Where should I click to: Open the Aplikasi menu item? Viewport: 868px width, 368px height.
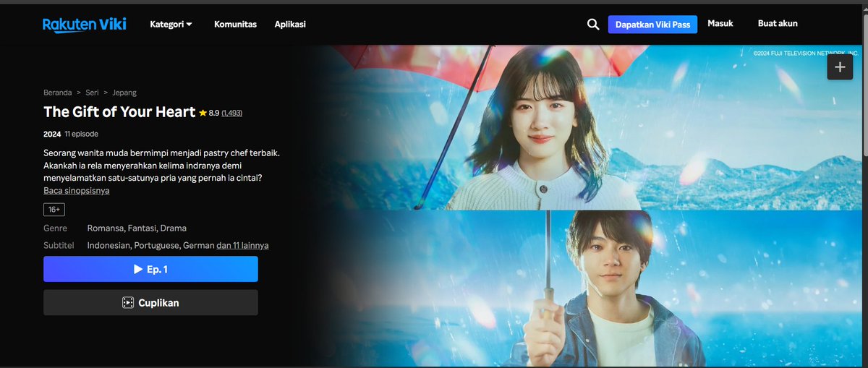(x=290, y=24)
